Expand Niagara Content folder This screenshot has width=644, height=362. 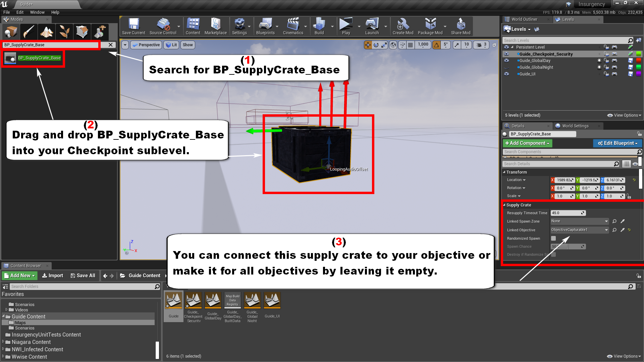3,342
